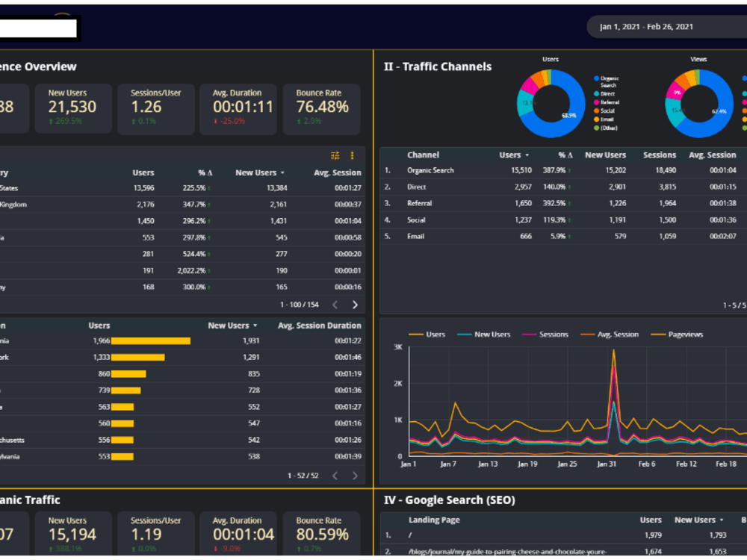This screenshot has height=560, width=747.
Task: Sort channel table by Sessions column
Action: (x=660, y=155)
